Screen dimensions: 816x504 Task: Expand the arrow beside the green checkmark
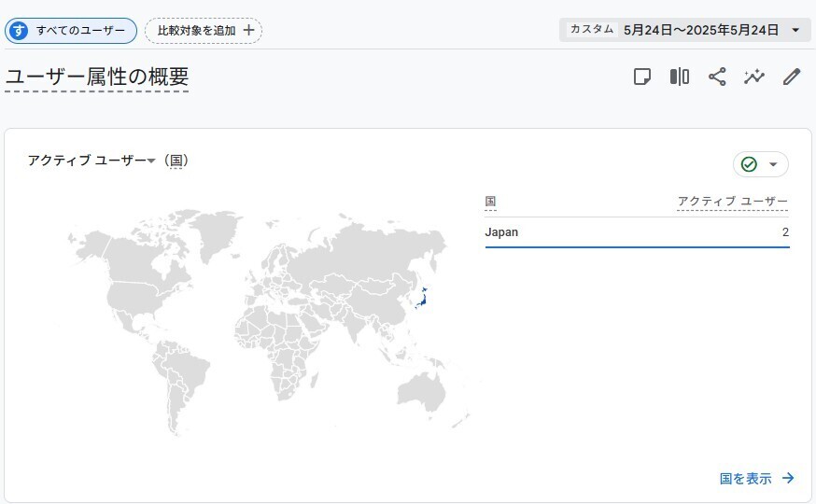(x=773, y=165)
